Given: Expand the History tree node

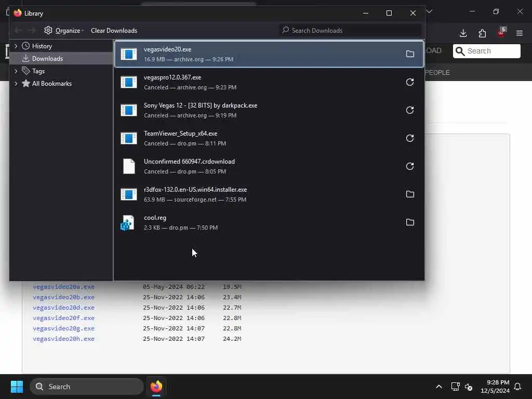Looking at the screenshot, I should 16,46.
